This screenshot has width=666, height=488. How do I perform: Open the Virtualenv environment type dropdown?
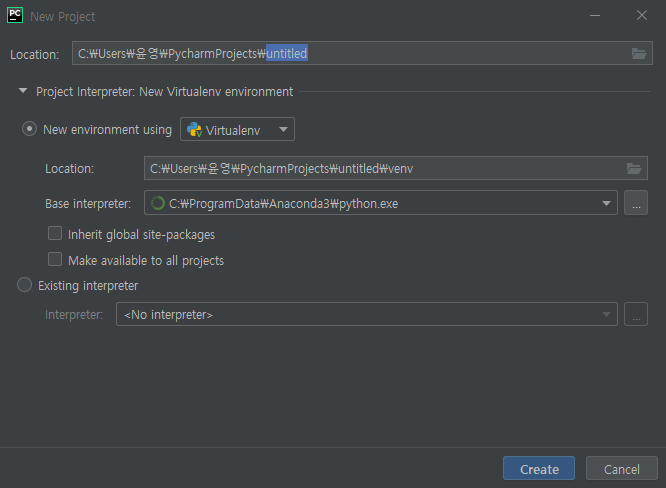pos(237,129)
